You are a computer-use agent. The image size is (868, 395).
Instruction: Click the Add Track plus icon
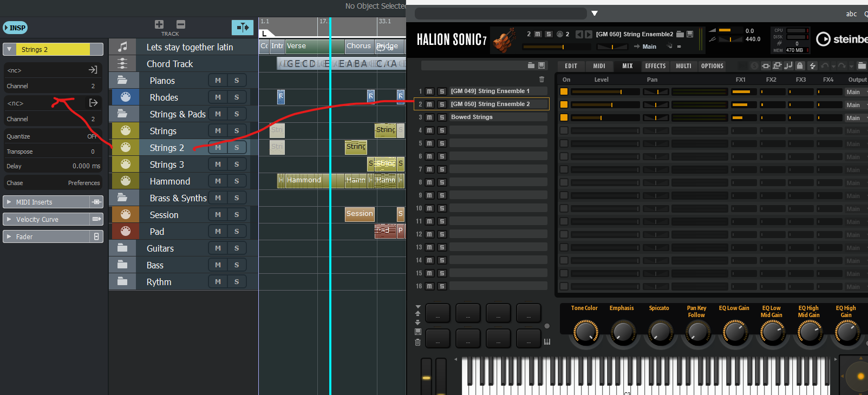click(159, 24)
